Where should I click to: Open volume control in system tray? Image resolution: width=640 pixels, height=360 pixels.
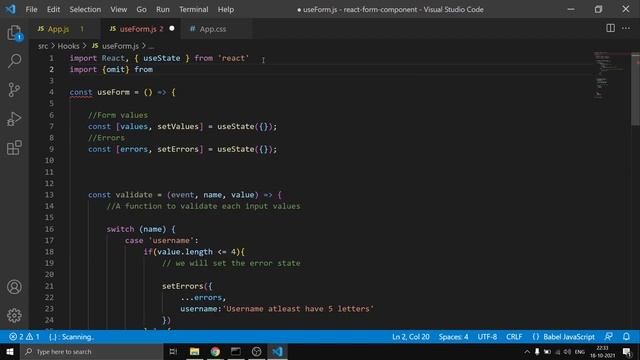[x=567, y=351]
